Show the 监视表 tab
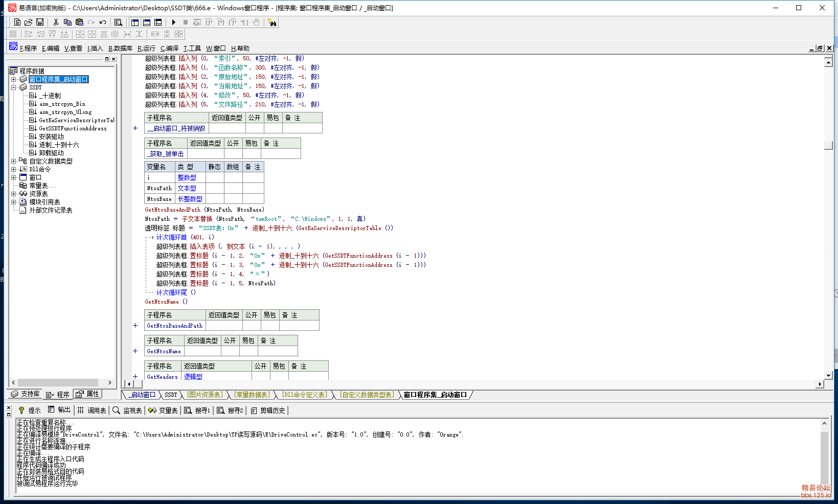The image size is (838, 504). coord(127,410)
